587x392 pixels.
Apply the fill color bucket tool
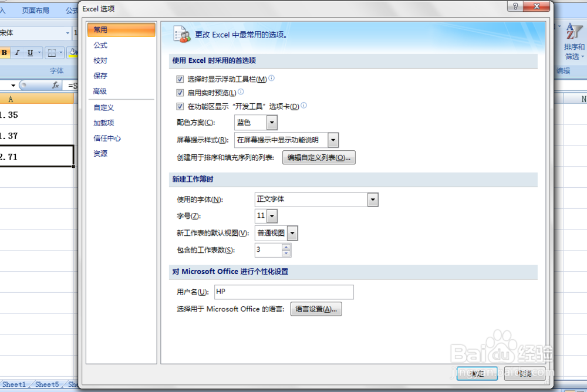[x=73, y=53]
